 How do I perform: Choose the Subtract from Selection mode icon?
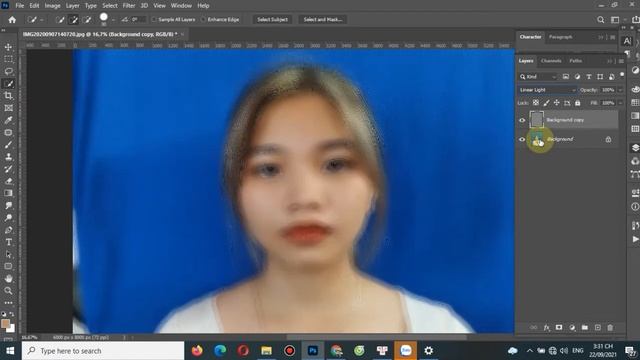click(x=87, y=20)
